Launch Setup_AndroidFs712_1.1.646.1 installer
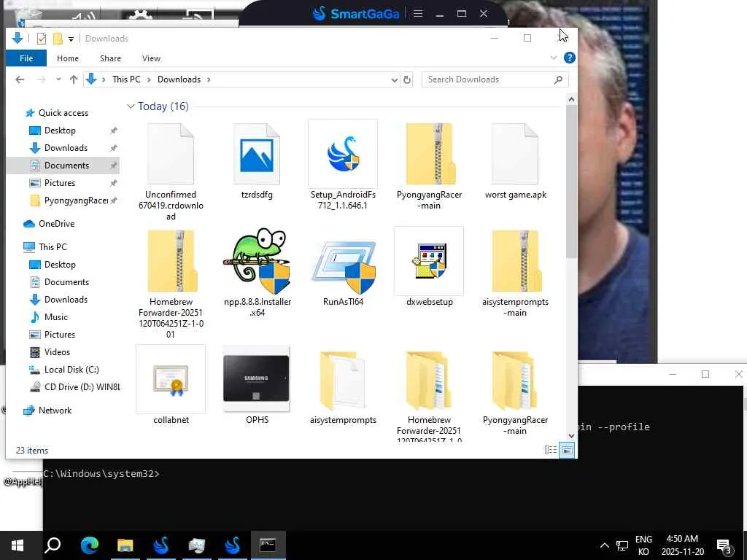Viewport: 747px width, 560px height. click(343, 166)
